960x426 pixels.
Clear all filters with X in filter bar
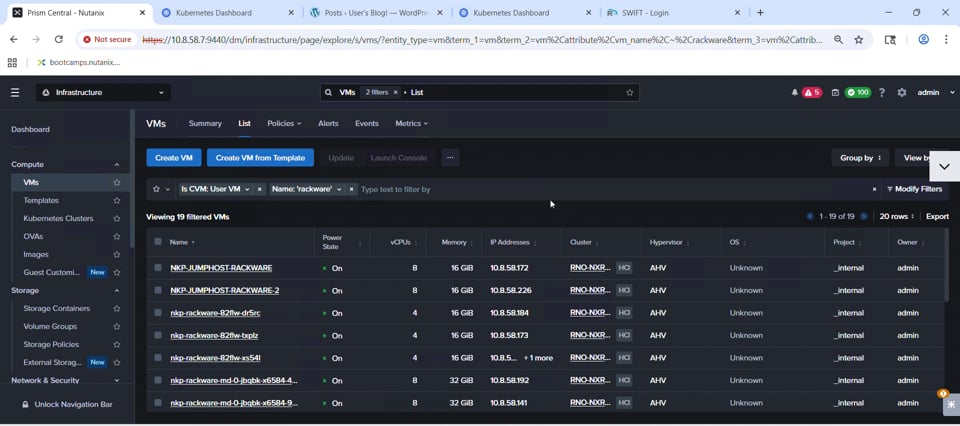pos(874,189)
